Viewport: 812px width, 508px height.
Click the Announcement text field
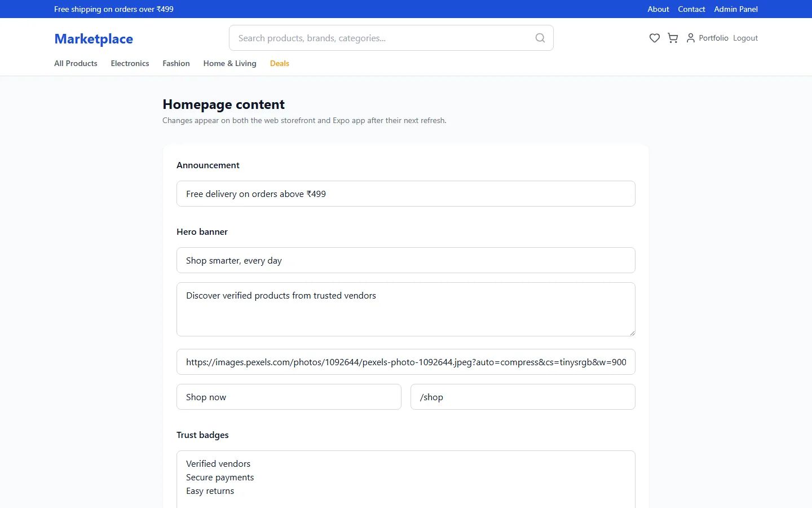pyautogui.click(x=406, y=194)
